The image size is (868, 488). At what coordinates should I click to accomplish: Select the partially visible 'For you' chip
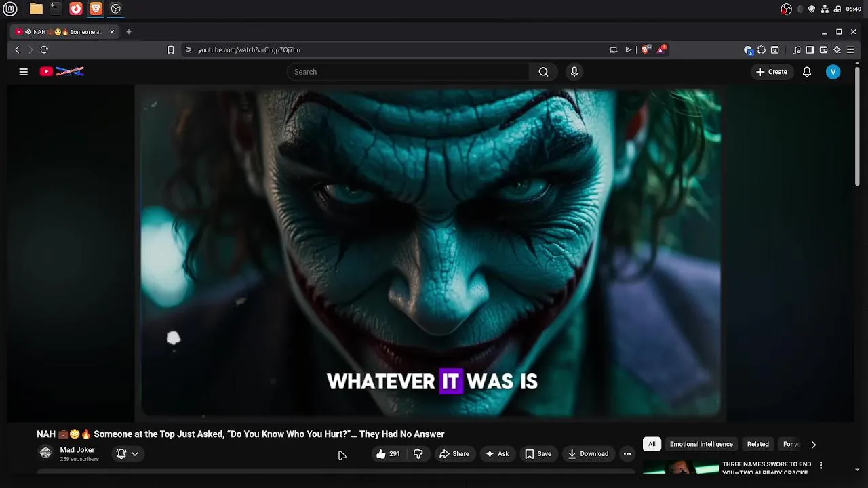click(791, 445)
